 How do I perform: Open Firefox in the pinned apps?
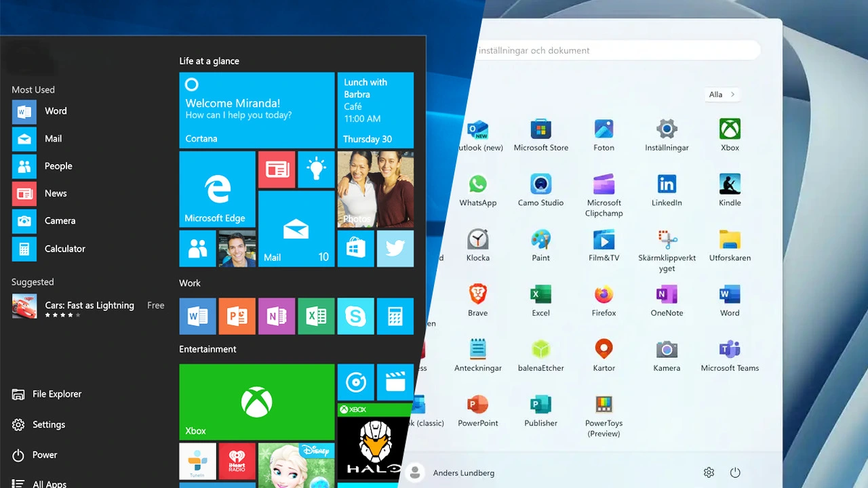pyautogui.click(x=604, y=296)
